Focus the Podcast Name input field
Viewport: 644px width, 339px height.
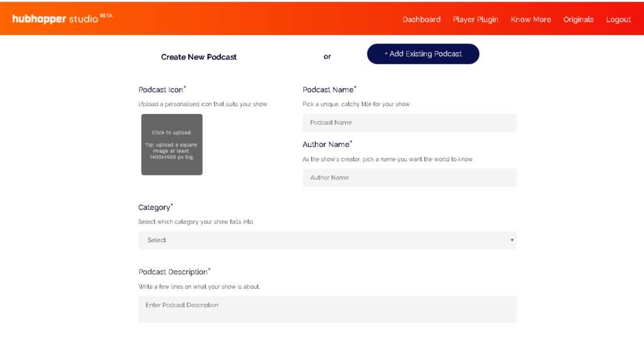409,123
